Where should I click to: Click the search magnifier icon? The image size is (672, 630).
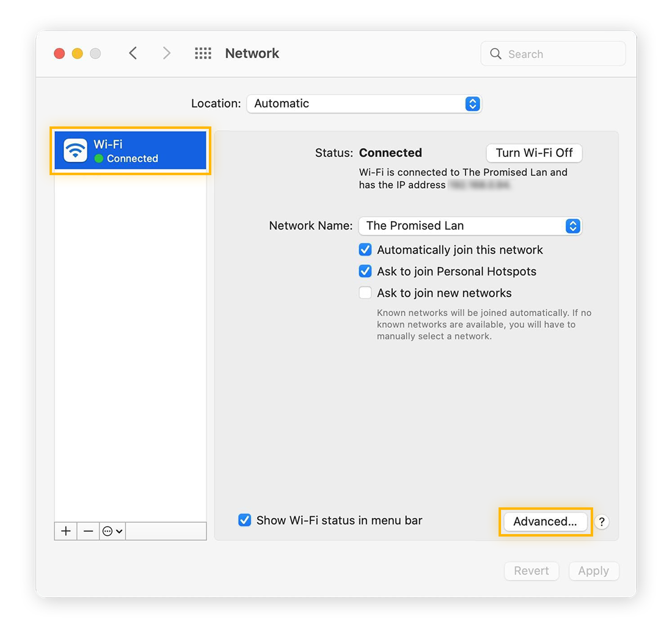coord(495,54)
